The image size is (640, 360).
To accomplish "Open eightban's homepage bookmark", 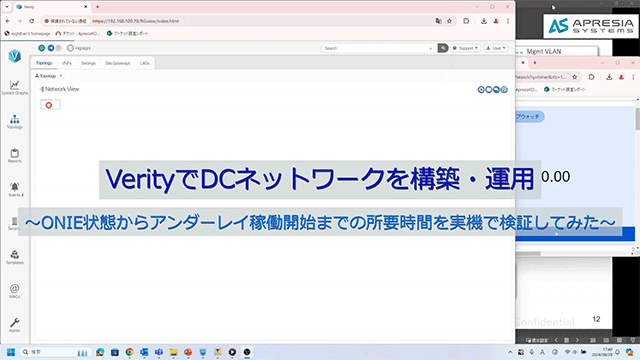I will (x=27, y=33).
